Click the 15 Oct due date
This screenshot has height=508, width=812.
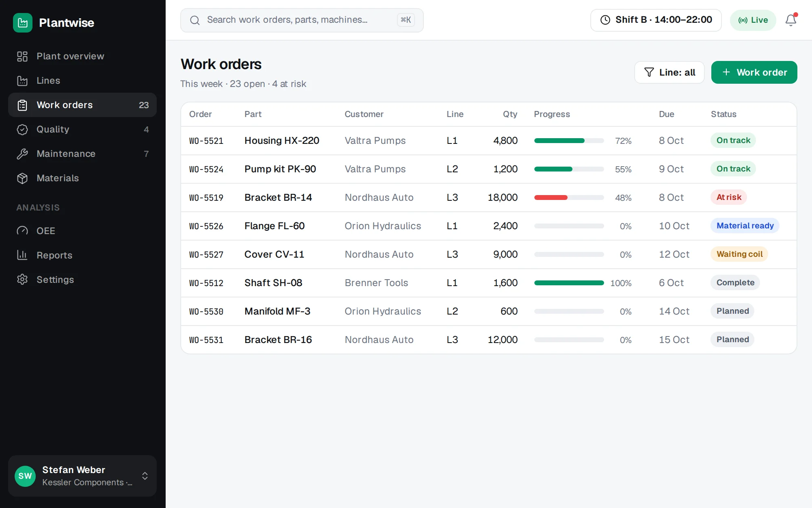[674, 340]
